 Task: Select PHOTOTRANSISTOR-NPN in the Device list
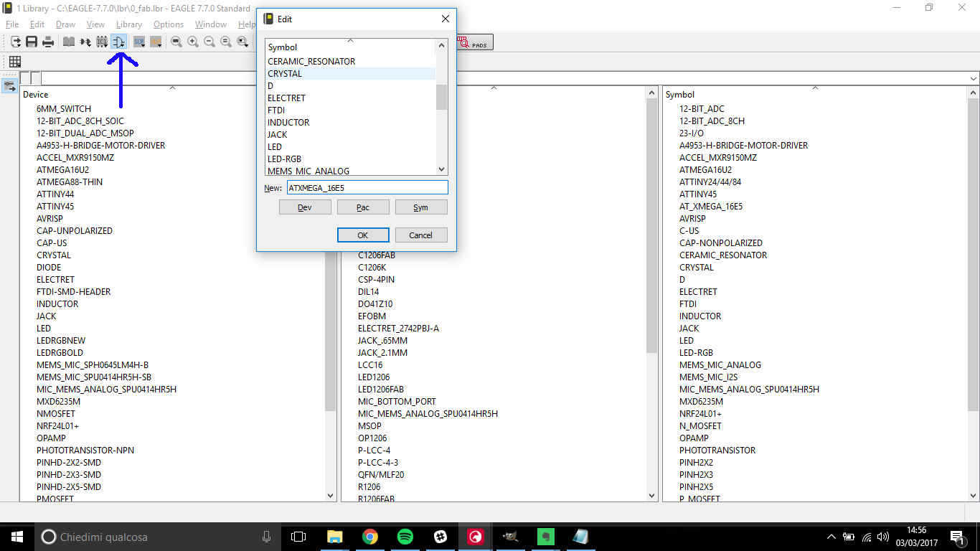(85, 451)
